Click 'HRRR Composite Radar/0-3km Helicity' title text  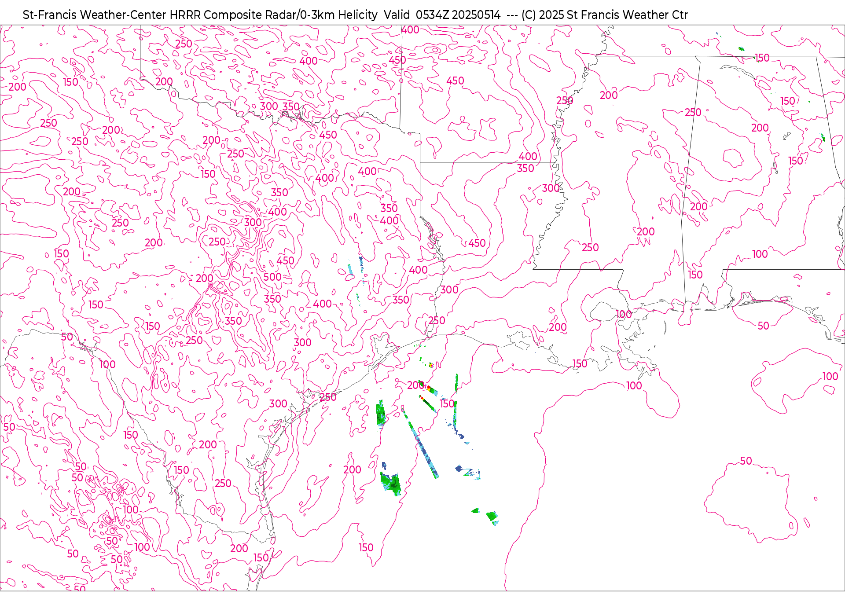(x=273, y=15)
